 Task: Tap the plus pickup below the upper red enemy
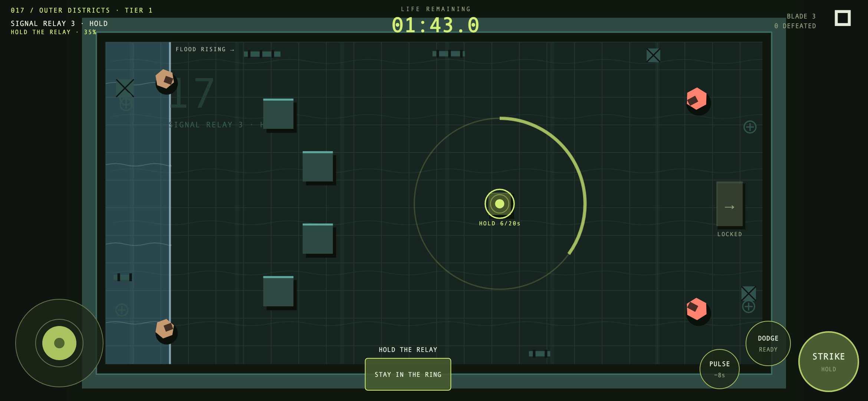pos(750,127)
